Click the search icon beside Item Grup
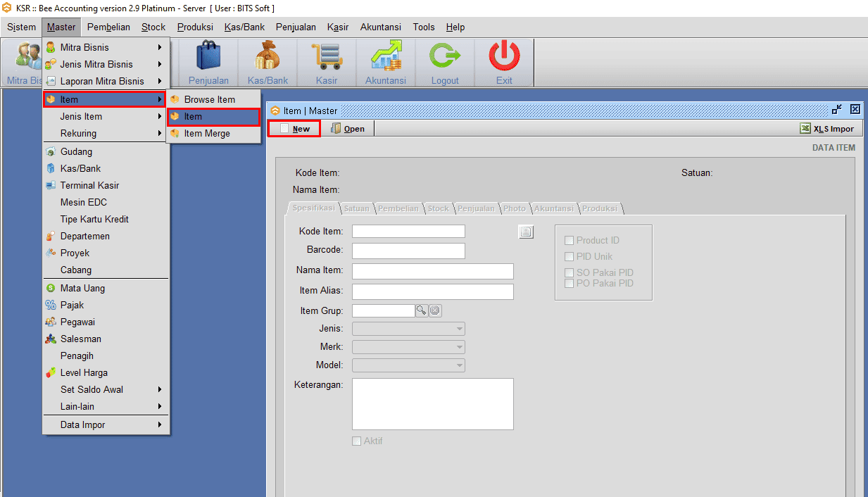 point(422,310)
